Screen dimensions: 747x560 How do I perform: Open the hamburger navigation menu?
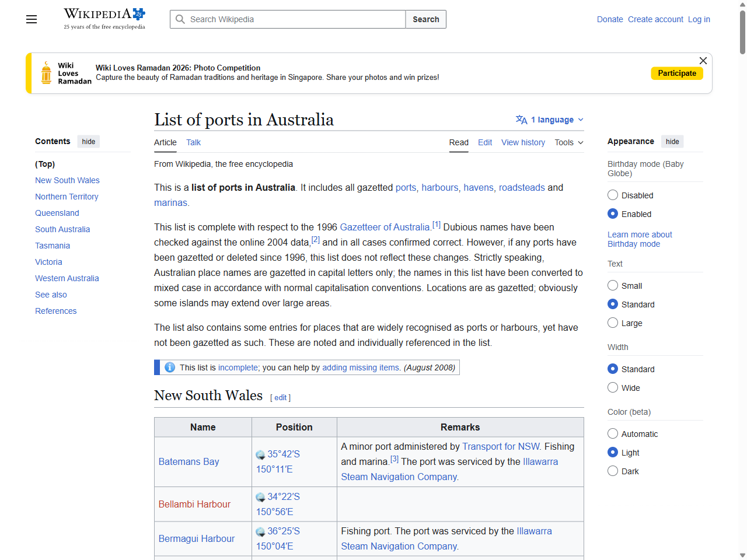pos(31,19)
